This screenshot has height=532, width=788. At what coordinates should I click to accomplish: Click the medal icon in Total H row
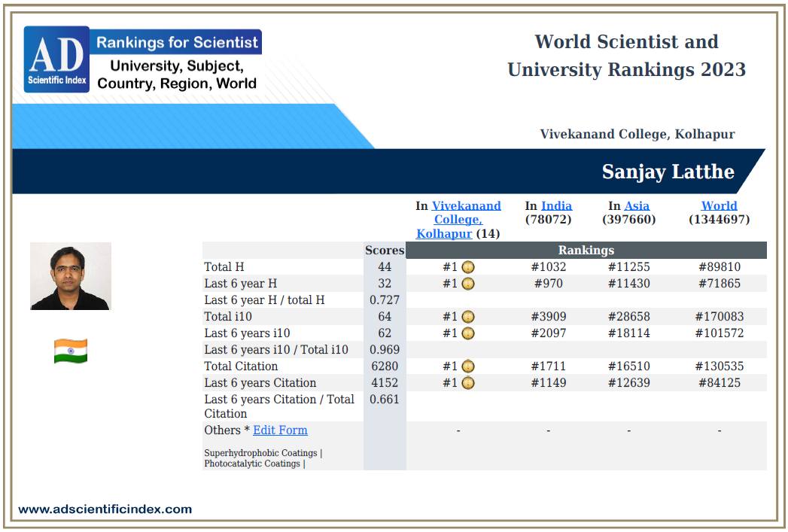pyautogui.click(x=468, y=267)
